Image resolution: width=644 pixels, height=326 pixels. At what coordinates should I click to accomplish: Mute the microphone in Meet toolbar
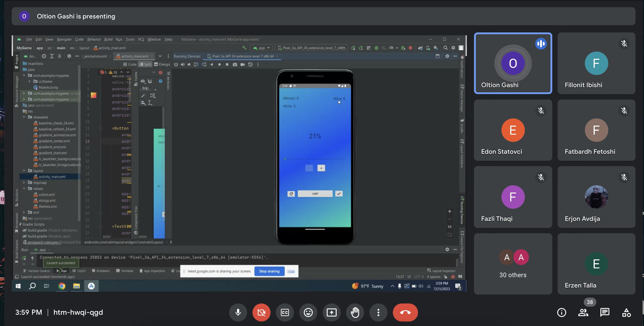[x=238, y=312]
